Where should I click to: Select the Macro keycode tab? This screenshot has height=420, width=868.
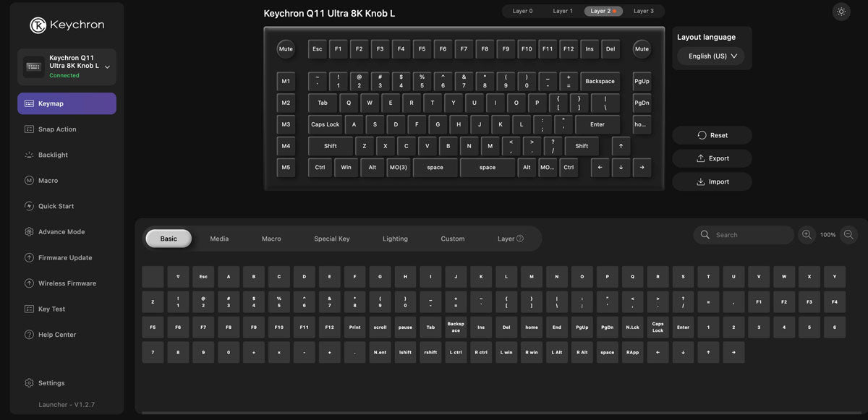[x=271, y=239]
